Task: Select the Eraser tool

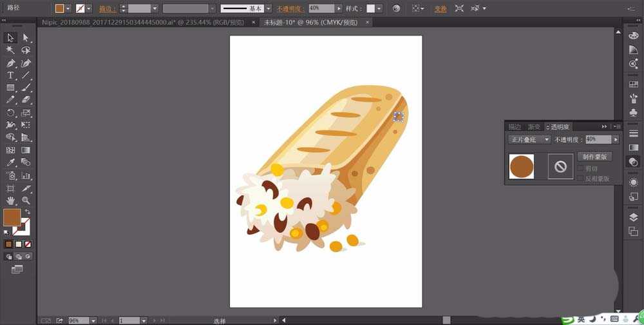Action: pyautogui.click(x=26, y=100)
